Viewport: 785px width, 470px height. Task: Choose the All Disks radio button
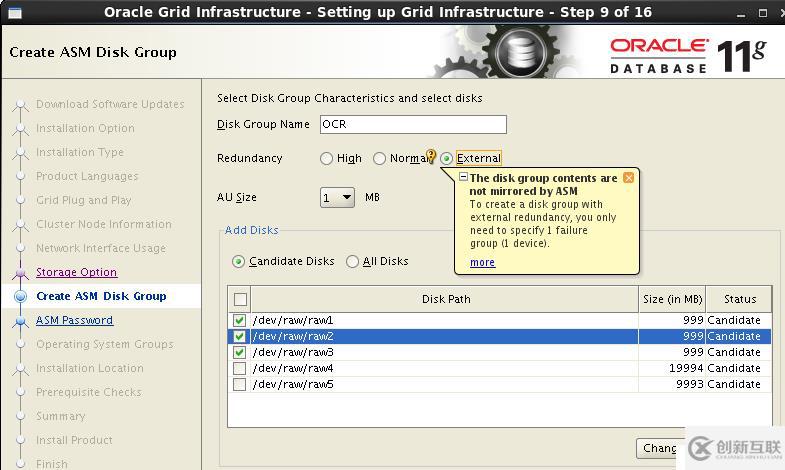tap(353, 262)
